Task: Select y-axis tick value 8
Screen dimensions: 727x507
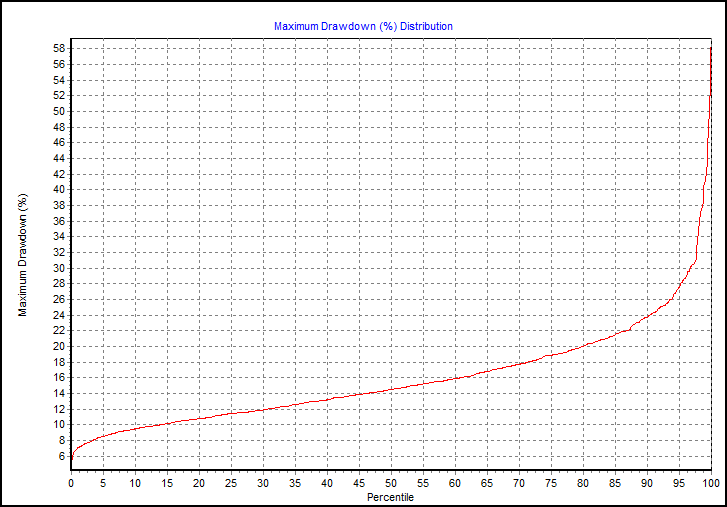Action: 62,441
